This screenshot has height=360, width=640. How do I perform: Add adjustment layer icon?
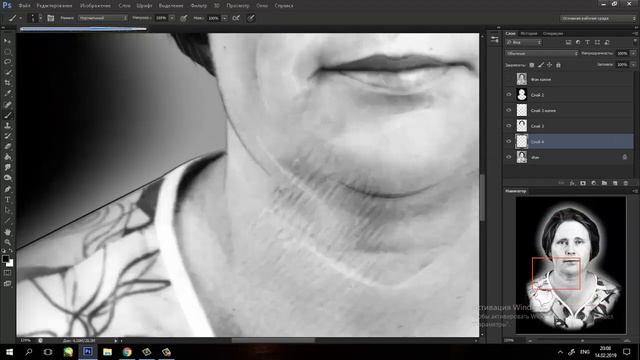tap(594, 183)
